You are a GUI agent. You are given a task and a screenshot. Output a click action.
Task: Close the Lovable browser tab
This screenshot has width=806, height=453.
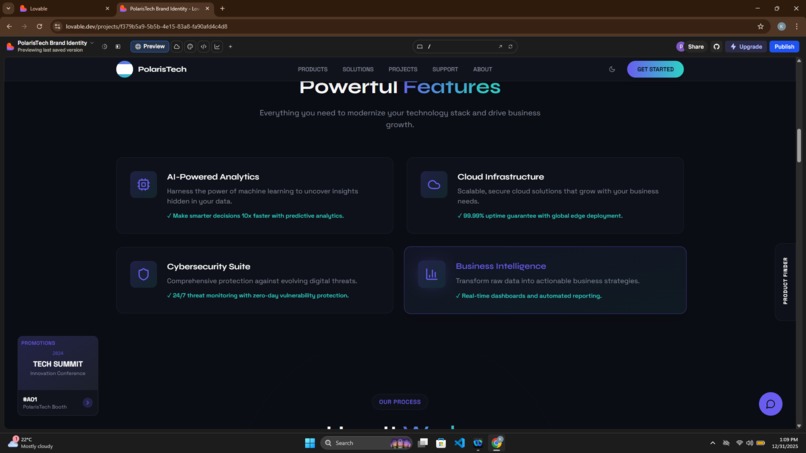[x=107, y=8]
